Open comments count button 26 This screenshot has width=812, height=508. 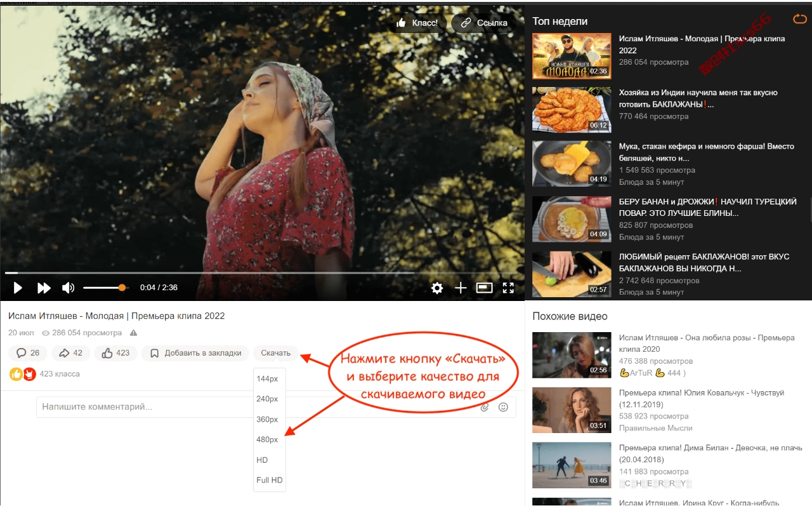point(28,353)
